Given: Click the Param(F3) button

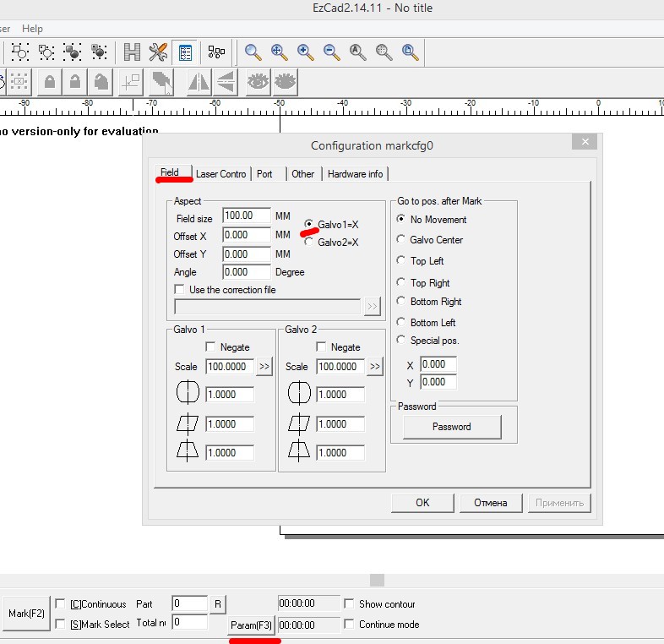Looking at the screenshot, I should click(251, 625).
